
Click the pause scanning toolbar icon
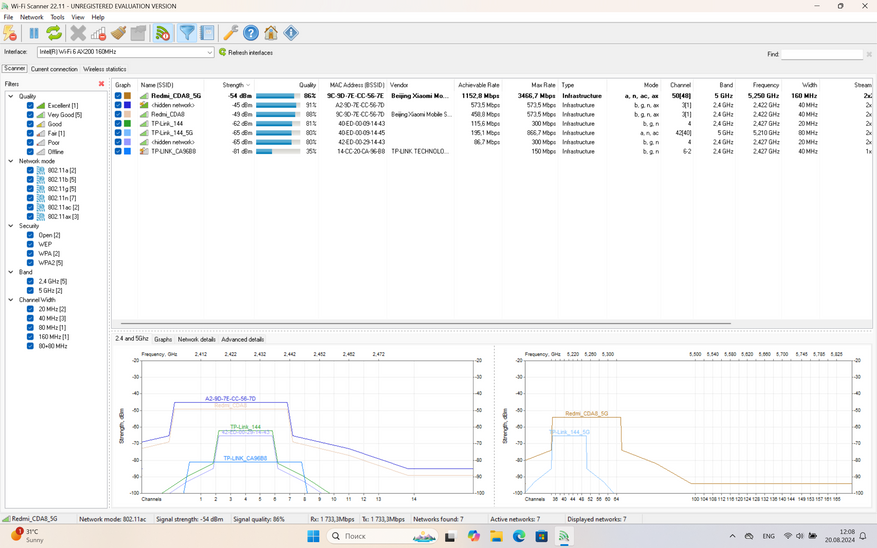(33, 33)
